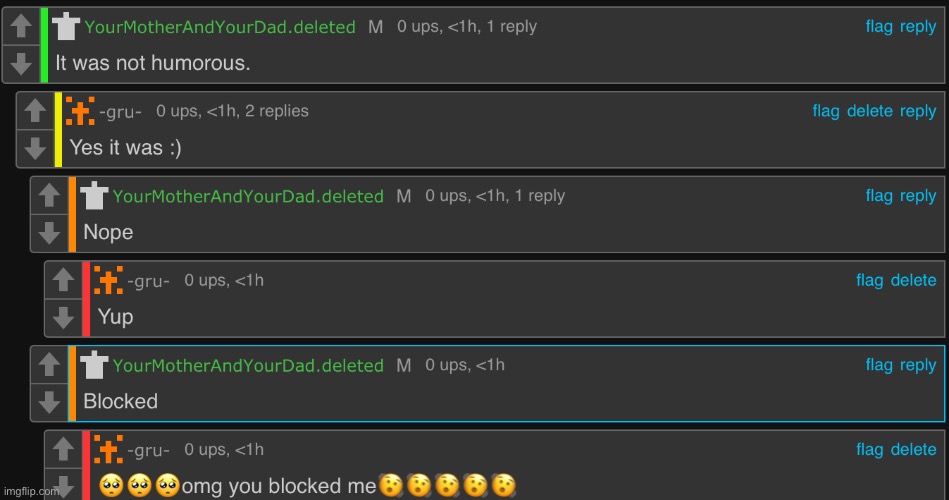Open -gru- username on "Yes it was" comment
Image resolution: width=949 pixels, height=500 pixels.
pyautogui.click(x=120, y=111)
